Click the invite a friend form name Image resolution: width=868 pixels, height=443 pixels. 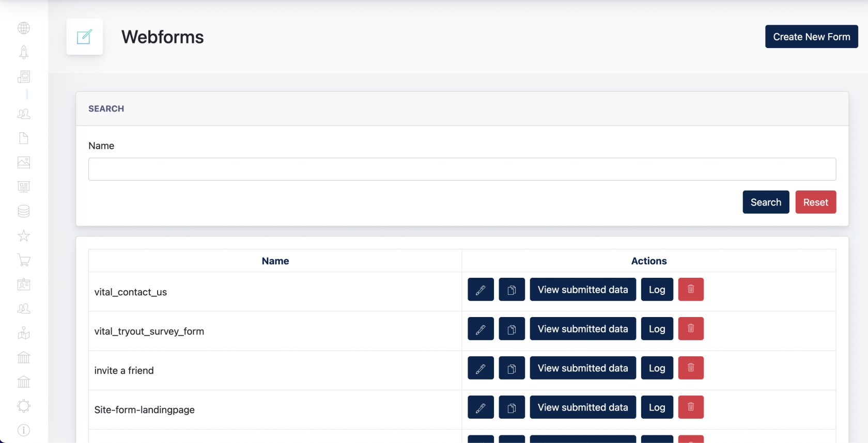124,371
